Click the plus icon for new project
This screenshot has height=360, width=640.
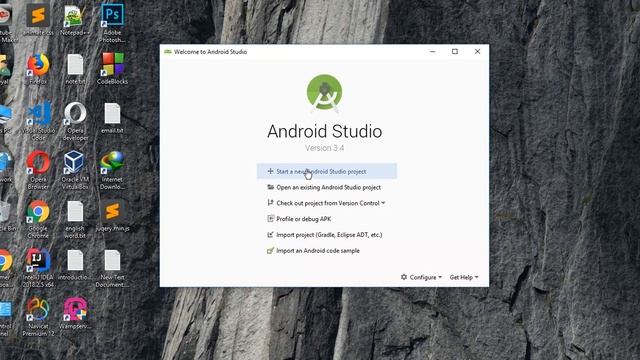pos(270,171)
